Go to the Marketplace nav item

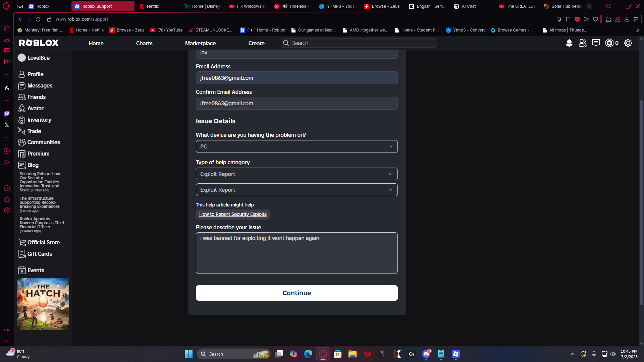200,43
